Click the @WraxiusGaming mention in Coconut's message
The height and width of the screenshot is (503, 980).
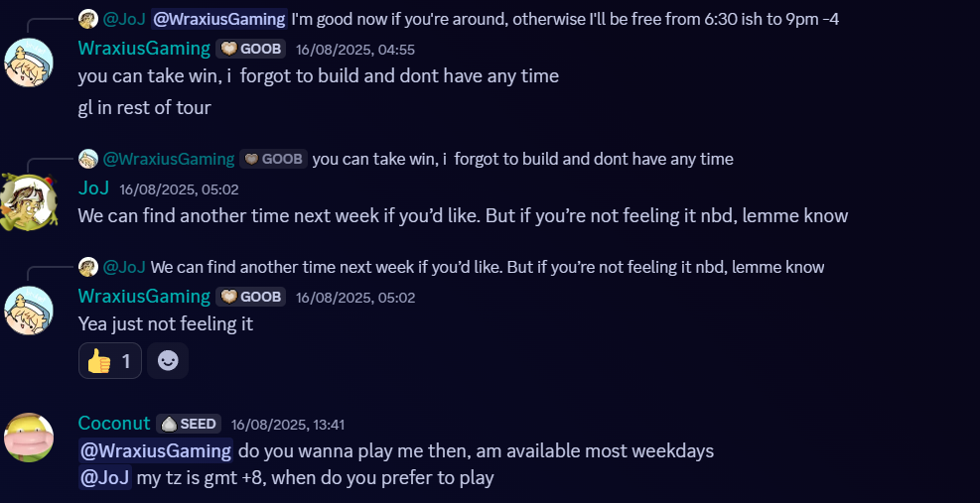pos(156,450)
